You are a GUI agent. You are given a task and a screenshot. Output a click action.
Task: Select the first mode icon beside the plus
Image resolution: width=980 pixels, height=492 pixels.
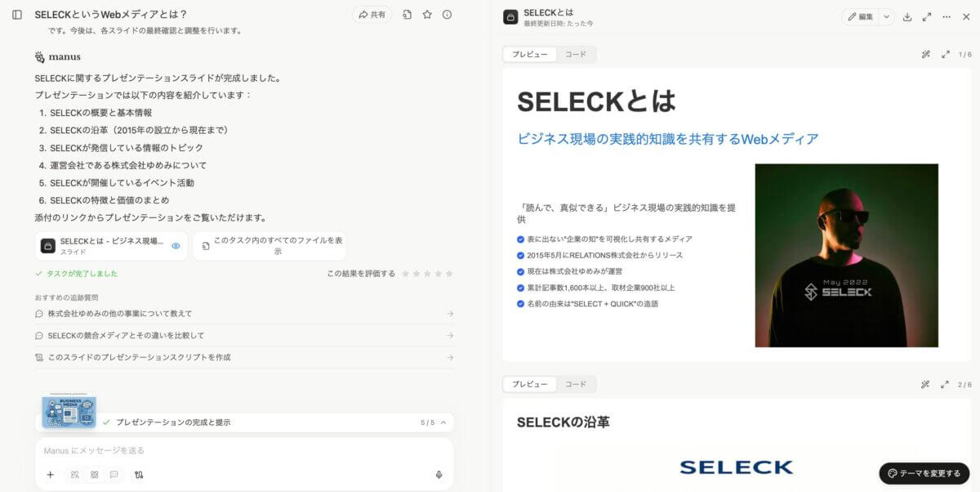point(75,475)
